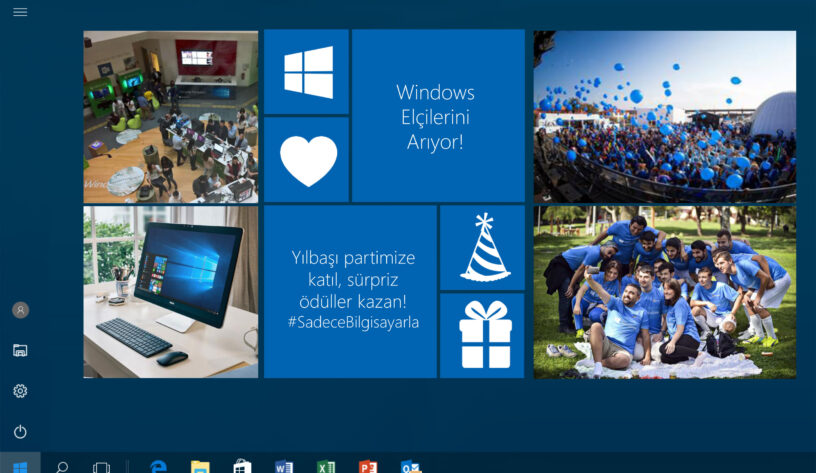Open Task View on the taskbar

click(101, 466)
